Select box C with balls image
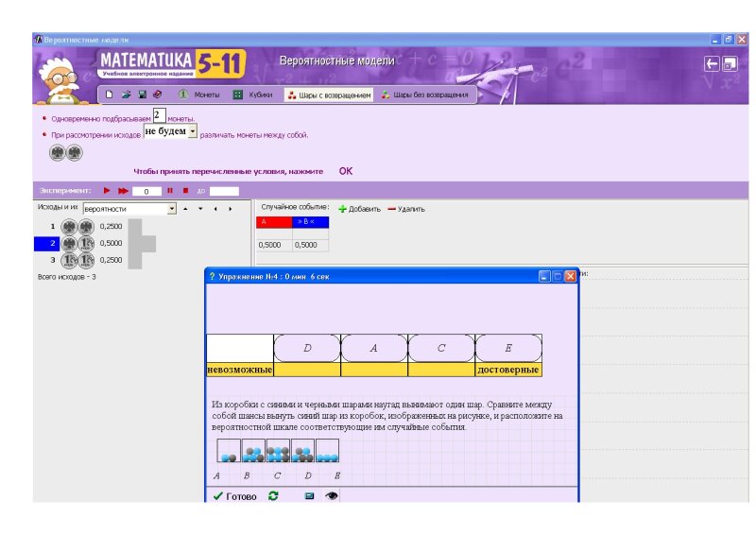The height and width of the screenshot is (535, 756). [277, 451]
